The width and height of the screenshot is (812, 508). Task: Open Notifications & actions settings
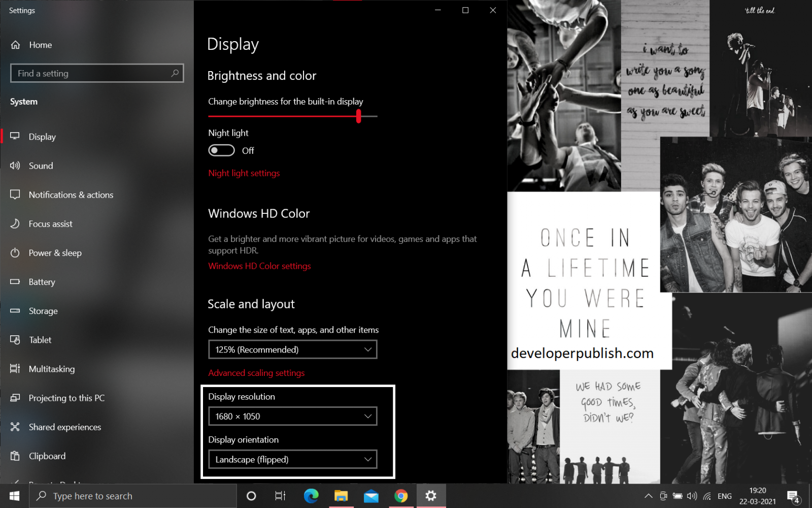pos(71,195)
